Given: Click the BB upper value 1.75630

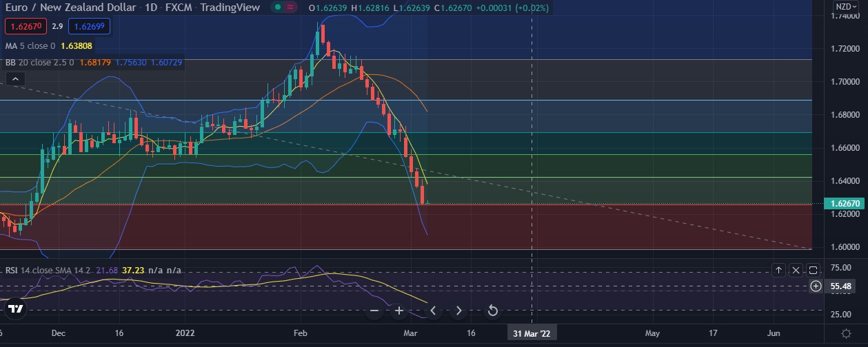Looking at the screenshot, I should (x=130, y=63).
